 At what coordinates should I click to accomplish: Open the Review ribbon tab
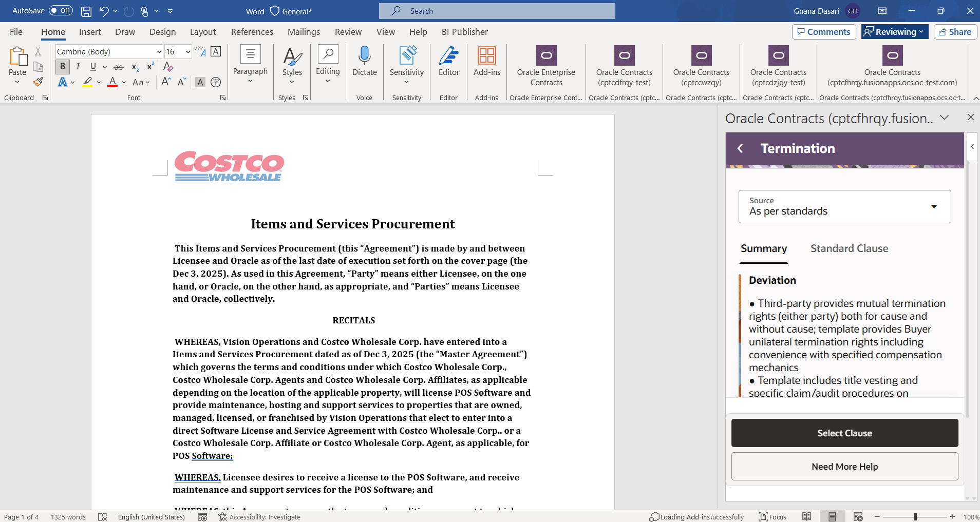tap(348, 32)
